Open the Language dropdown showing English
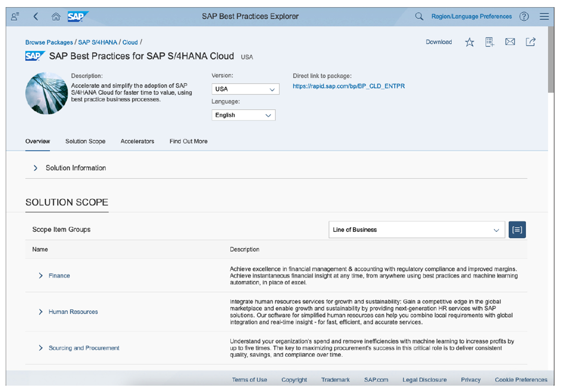 click(243, 115)
